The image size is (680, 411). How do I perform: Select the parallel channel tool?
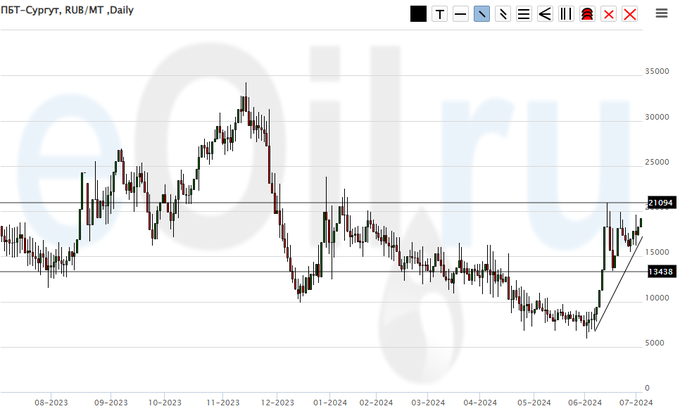click(502, 14)
